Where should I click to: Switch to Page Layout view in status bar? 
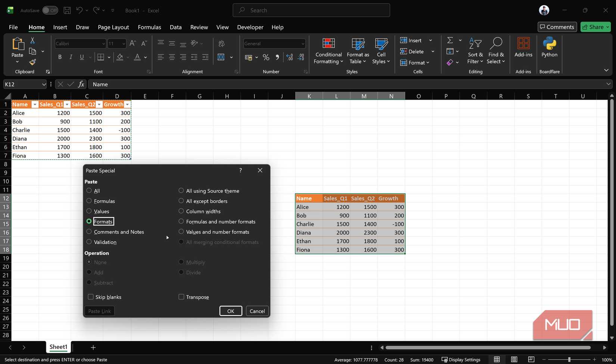(514, 360)
